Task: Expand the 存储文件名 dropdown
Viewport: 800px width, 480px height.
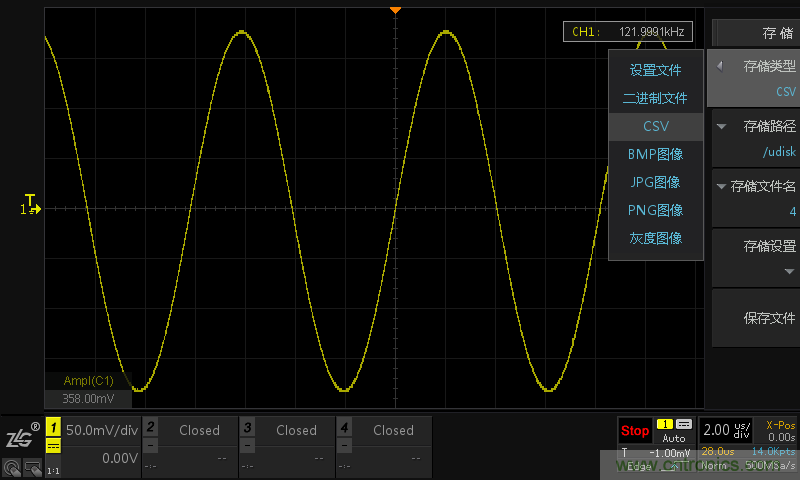Action: pos(755,197)
